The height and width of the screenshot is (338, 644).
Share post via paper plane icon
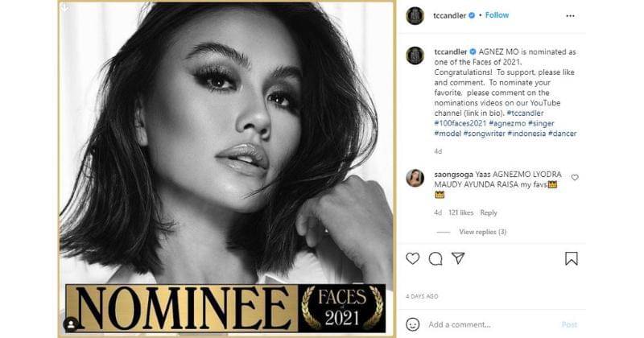(458, 258)
